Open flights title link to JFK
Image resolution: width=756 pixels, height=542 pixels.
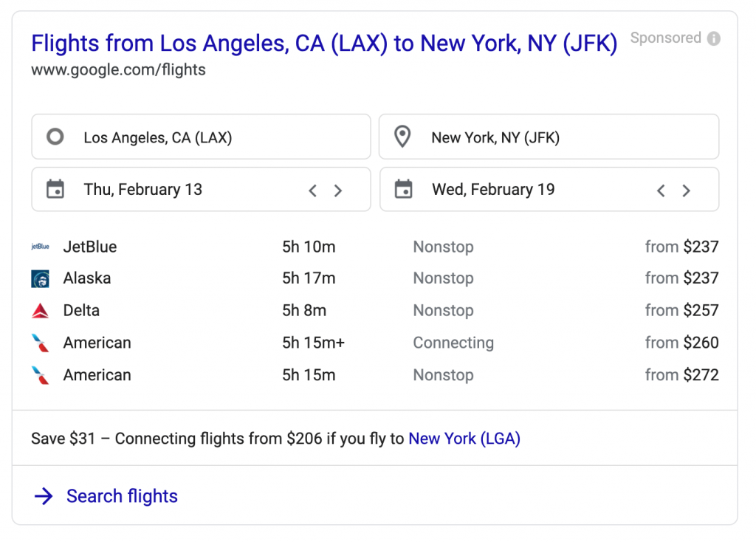coord(323,44)
